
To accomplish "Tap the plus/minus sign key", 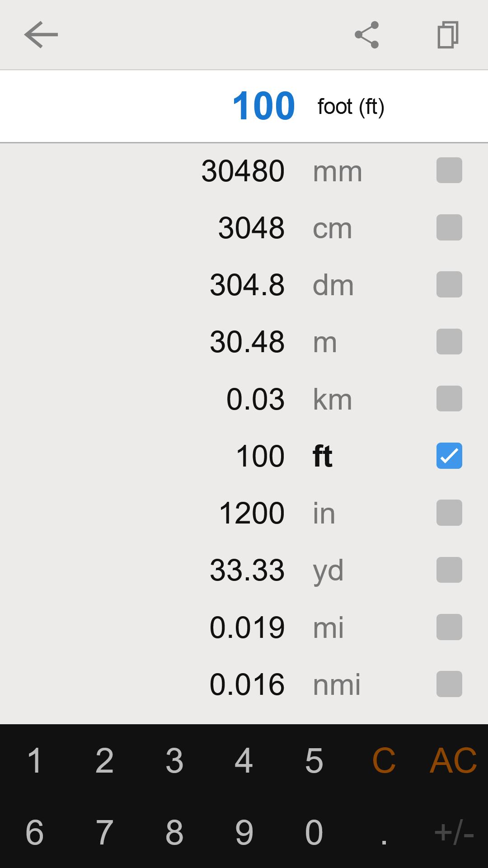I will tap(454, 832).
